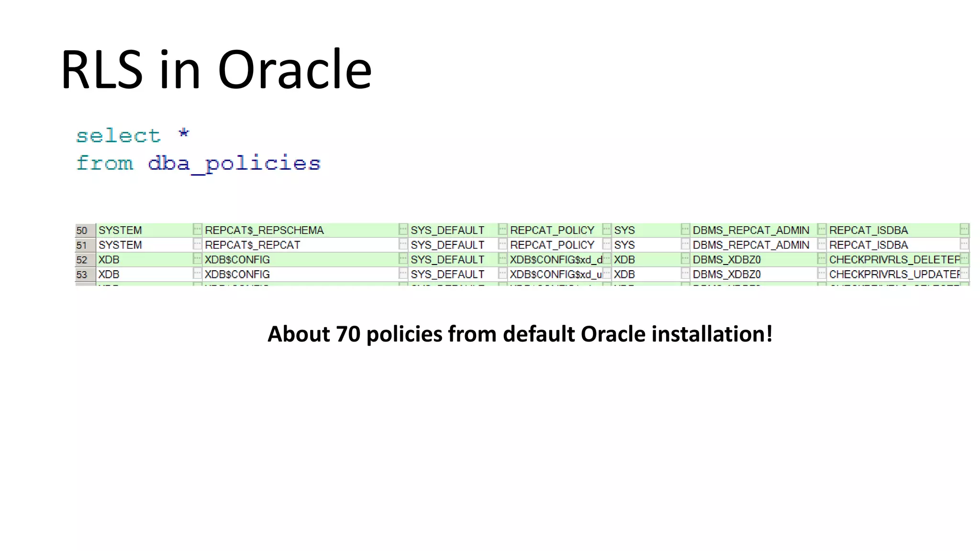
Task: Open ellipsis editor for SYS row 51
Action: coord(686,245)
